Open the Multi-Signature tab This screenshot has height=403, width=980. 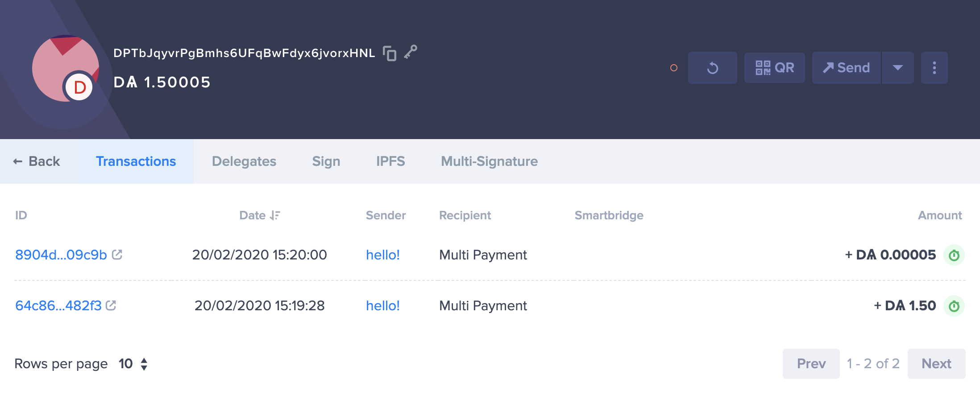click(490, 161)
